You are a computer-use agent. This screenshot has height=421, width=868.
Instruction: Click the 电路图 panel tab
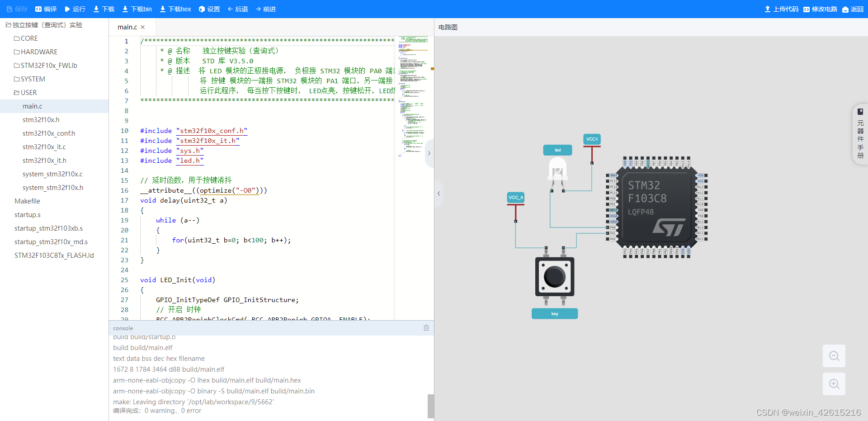click(447, 27)
